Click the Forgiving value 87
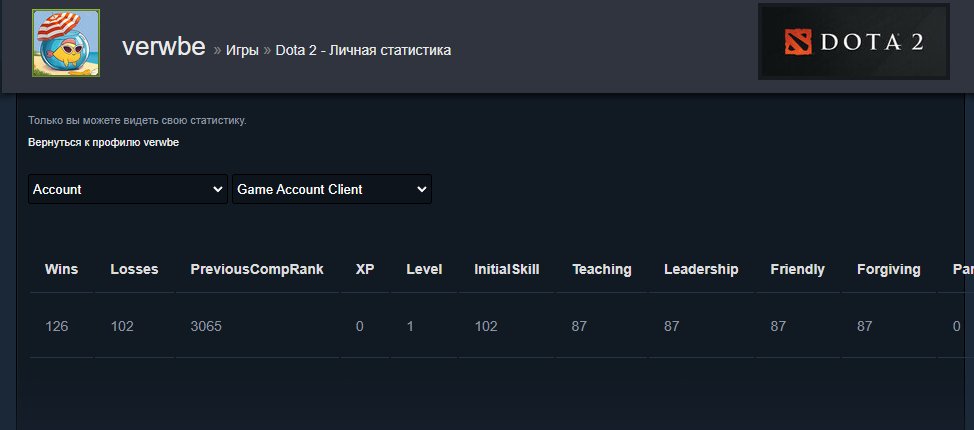974x430 pixels. (x=864, y=326)
